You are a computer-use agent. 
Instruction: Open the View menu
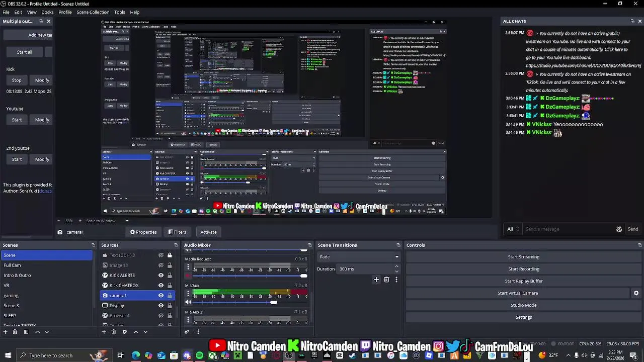pyautogui.click(x=32, y=12)
